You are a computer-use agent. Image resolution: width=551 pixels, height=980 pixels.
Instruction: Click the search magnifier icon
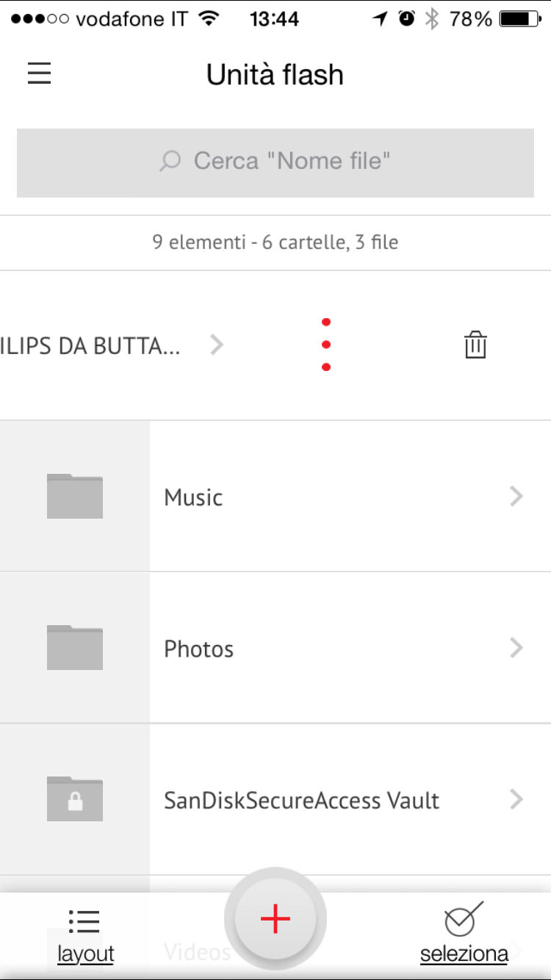click(x=170, y=161)
